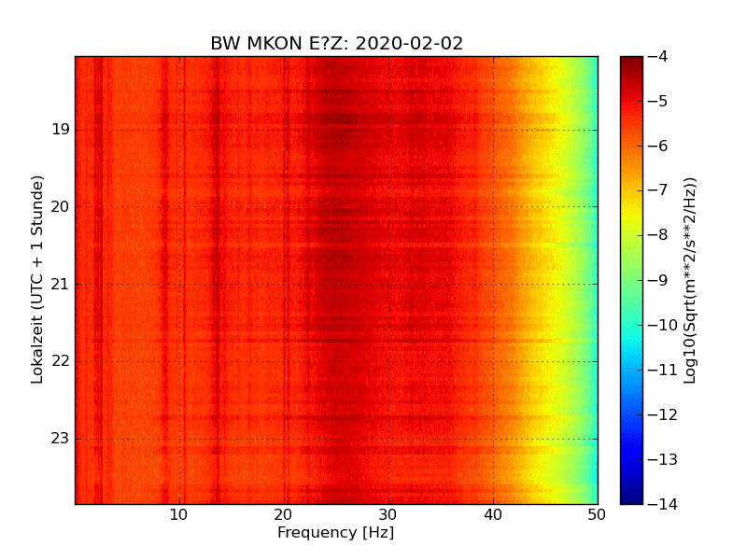The height and width of the screenshot is (560, 747).
Task: Click the plot title BW MKON E?Z: 2020-02-02
Action: pyautogui.click(x=336, y=43)
